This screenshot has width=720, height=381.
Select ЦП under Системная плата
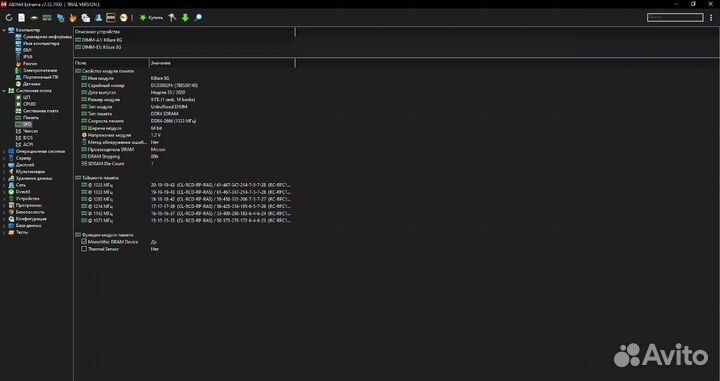(x=26, y=97)
